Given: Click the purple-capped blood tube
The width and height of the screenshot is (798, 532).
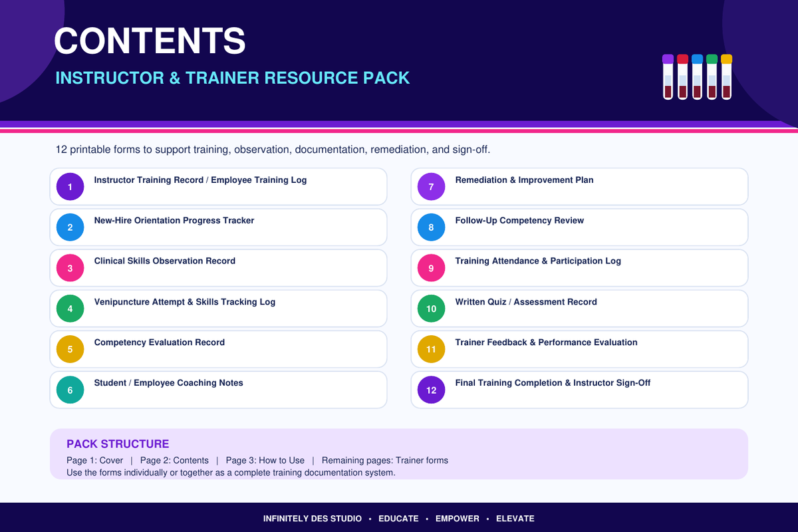Looking at the screenshot, I should (x=668, y=77).
